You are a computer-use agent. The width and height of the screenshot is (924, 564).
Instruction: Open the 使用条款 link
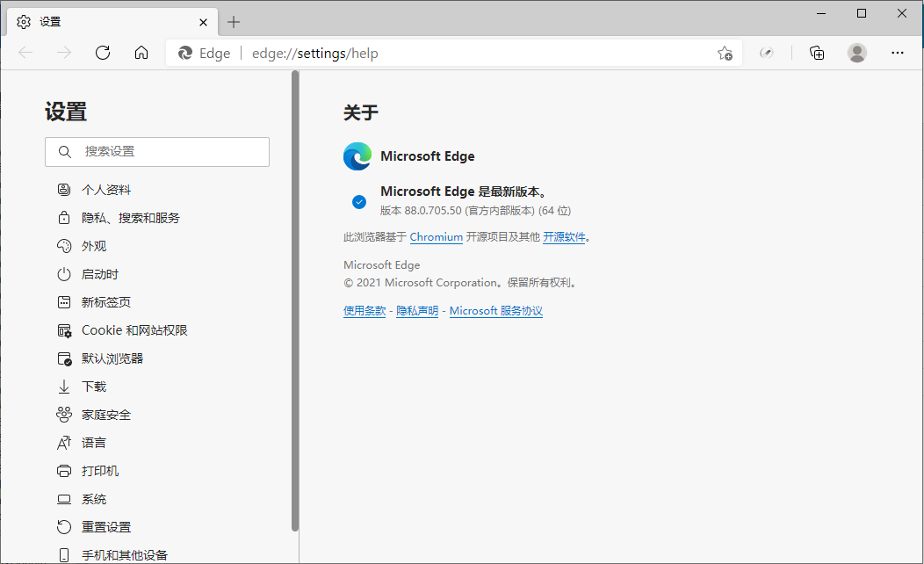pyautogui.click(x=365, y=311)
